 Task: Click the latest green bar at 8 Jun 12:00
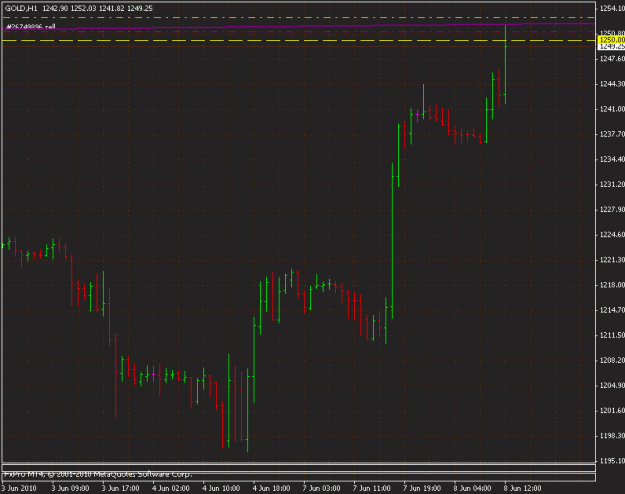pos(505,65)
